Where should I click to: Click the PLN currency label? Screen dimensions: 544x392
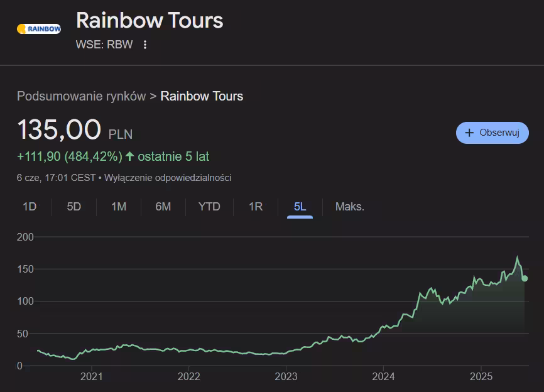[121, 134]
